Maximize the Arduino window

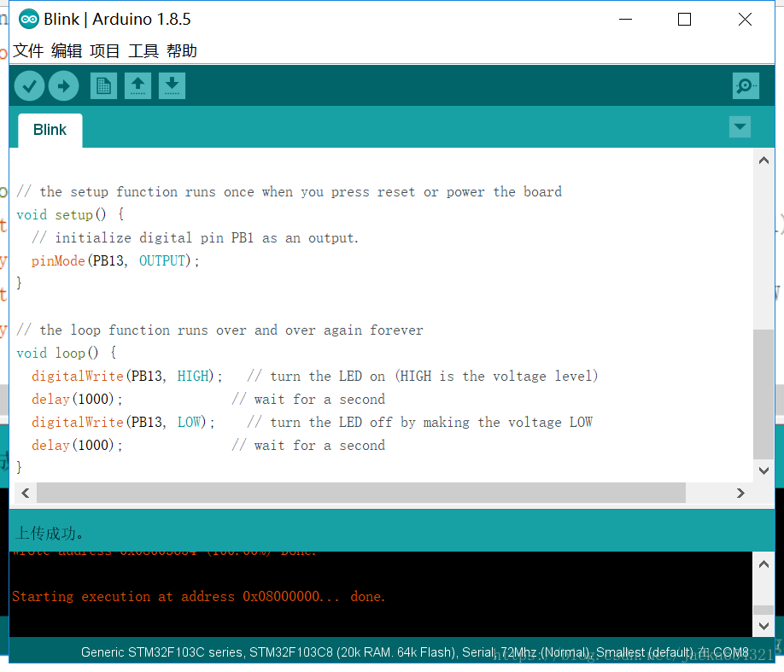pyautogui.click(x=684, y=20)
